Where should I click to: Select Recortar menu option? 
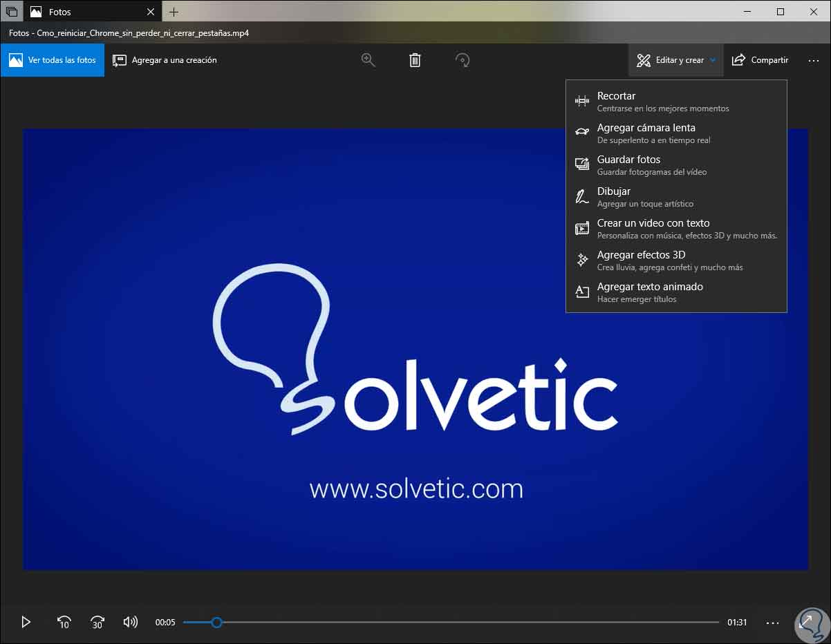(676, 102)
